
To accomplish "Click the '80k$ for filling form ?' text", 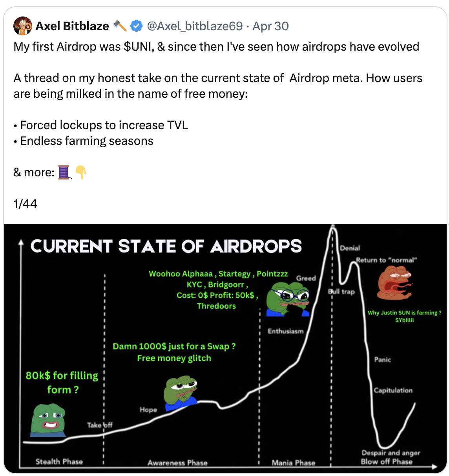I will 62,383.
